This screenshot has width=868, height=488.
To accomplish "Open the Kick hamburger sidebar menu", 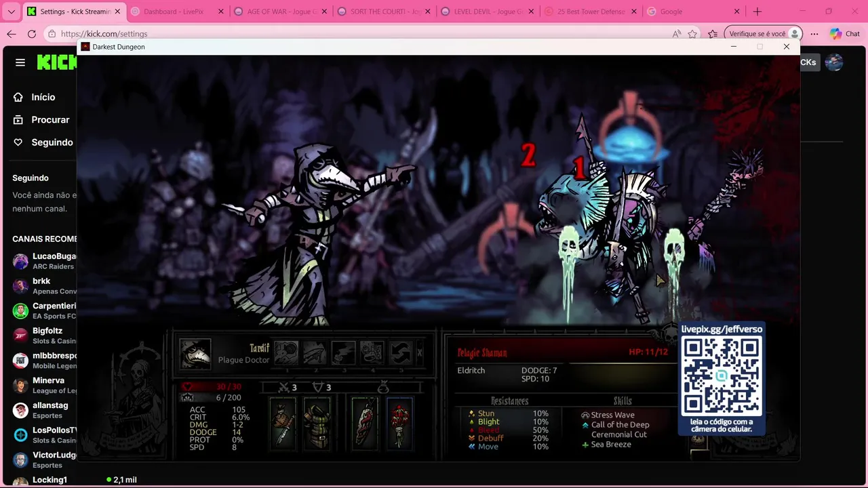I will click(20, 62).
